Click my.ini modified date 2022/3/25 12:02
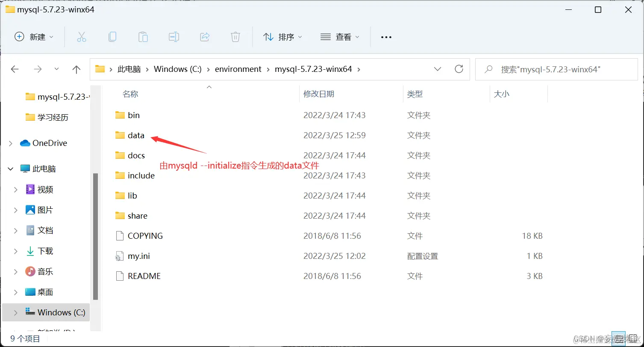The image size is (644, 347). [334, 256]
